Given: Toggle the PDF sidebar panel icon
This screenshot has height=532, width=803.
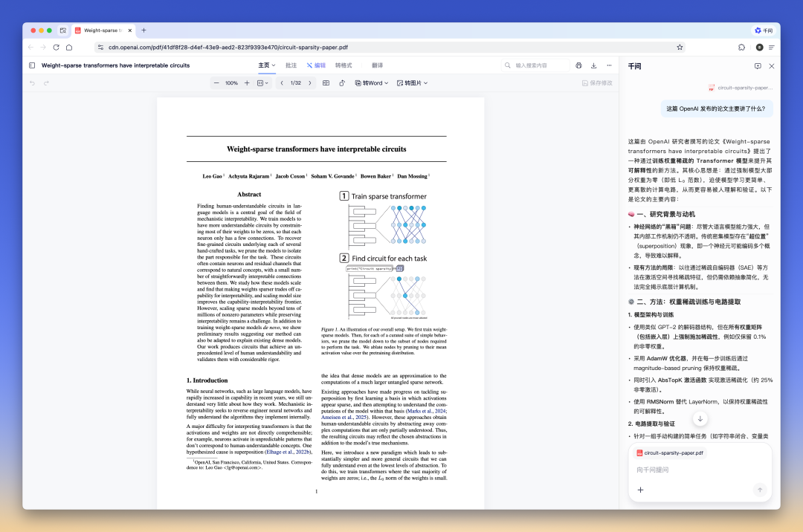Looking at the screenshot, I should coord(32,65).
